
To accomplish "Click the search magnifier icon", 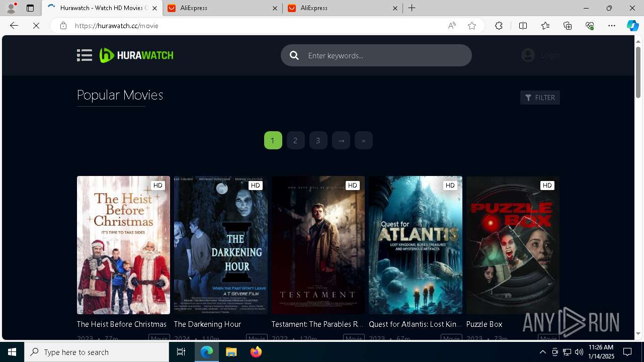I will (x=294, y=55).
